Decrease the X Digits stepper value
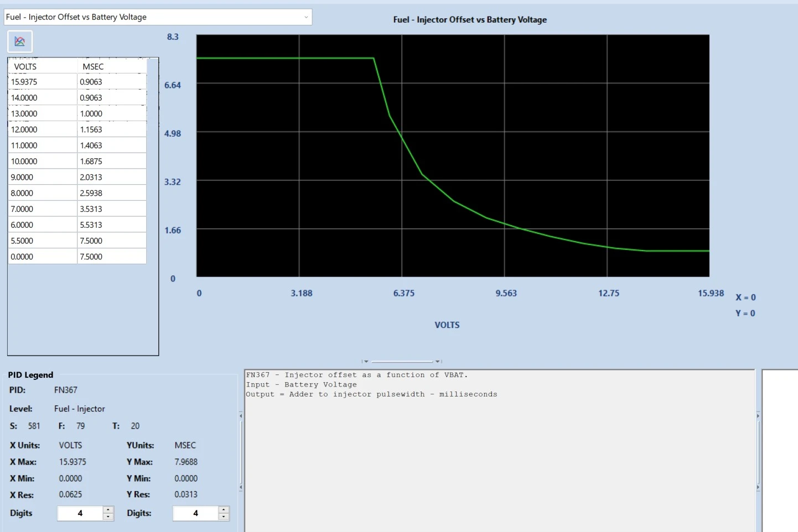 pos(108,517)
